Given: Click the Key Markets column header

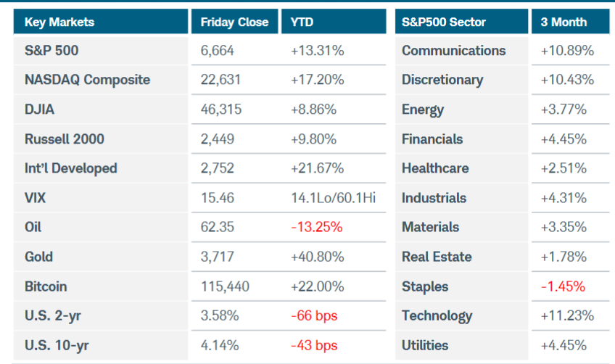Looking at the screenshot, I should point(59,22).
